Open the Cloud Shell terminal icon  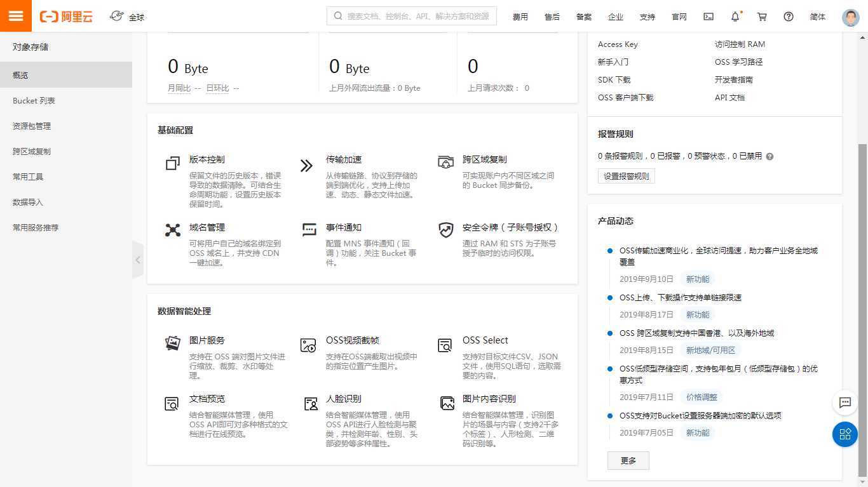pos(709,17)
